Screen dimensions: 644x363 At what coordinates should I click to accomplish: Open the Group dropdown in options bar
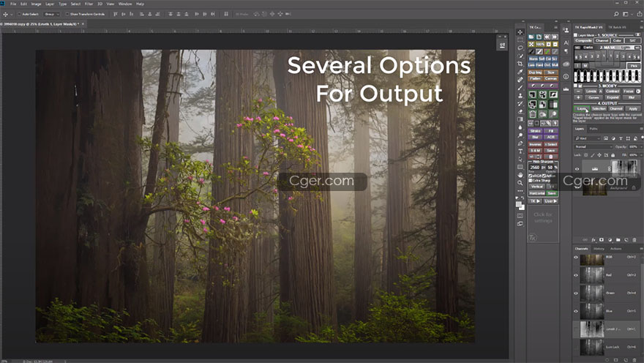tap(52, 14)
